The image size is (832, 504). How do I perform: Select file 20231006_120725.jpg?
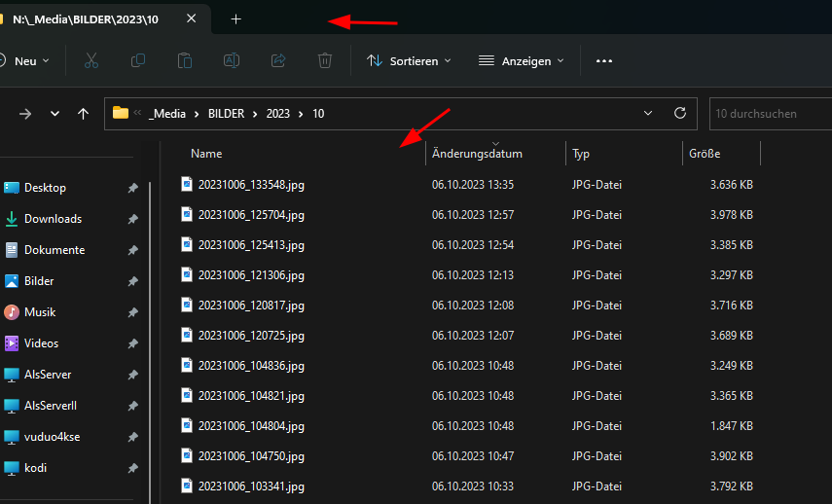click(x=251, y=336)
